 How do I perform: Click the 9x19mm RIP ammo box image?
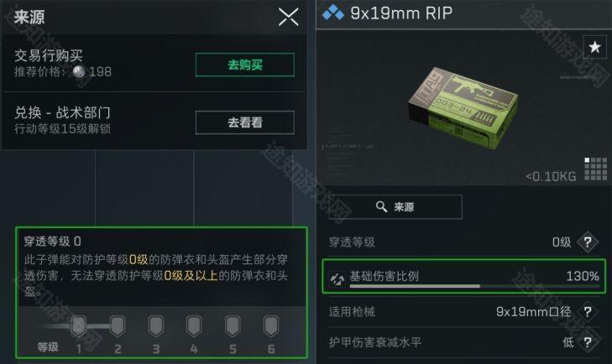[x=463, y=108]
